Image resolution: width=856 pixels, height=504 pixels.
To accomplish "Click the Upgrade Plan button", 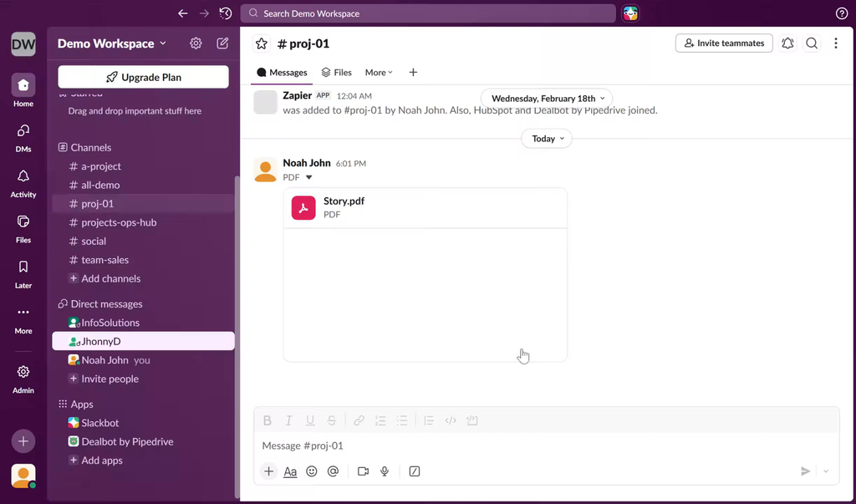I will [143, 77].
